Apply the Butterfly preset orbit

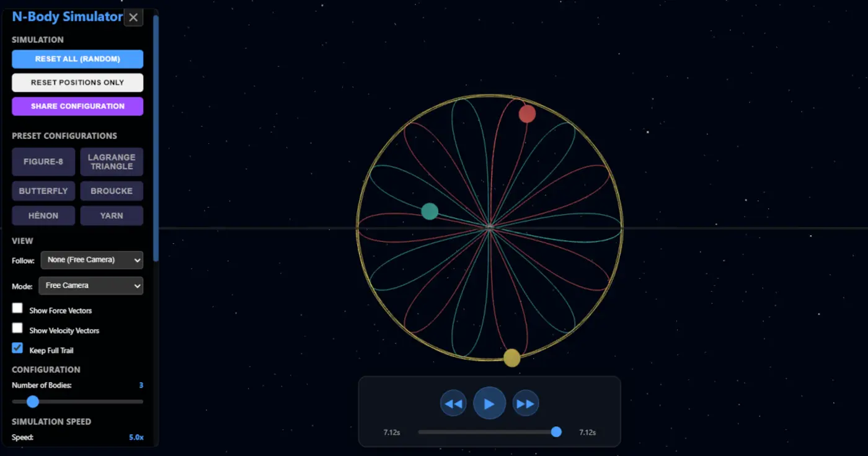click(x=43, y=190)
